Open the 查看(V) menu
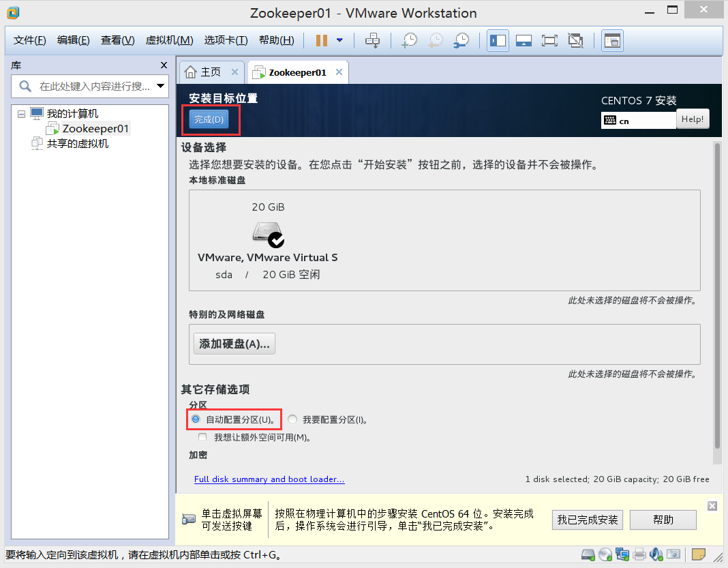Screen dimensions: 728x568 (117, 40)
